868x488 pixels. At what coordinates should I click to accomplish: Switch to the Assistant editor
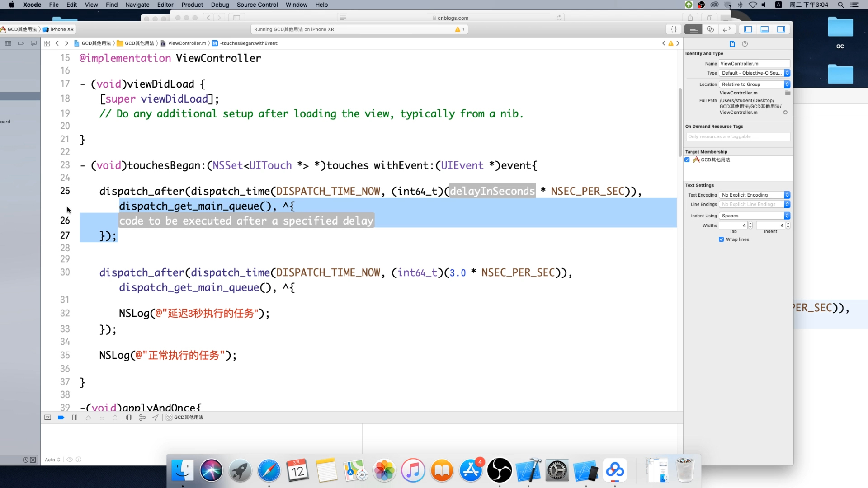(x=710, y=29)
